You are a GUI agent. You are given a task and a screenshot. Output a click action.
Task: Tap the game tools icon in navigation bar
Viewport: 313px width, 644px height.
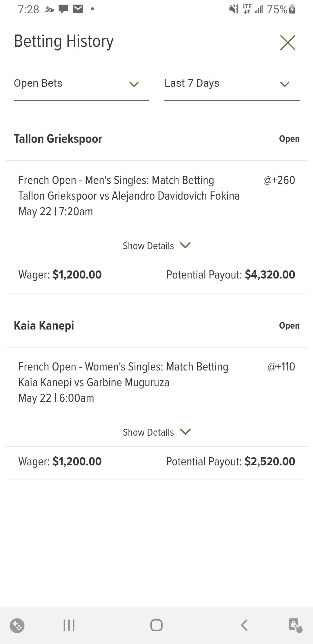pyautogui.click(x=17, y=625)
